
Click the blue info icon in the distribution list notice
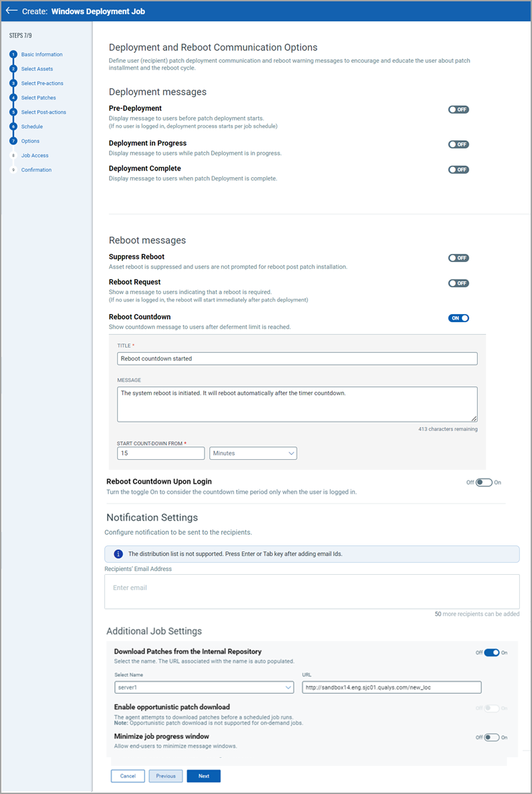[x=118, y=554]
